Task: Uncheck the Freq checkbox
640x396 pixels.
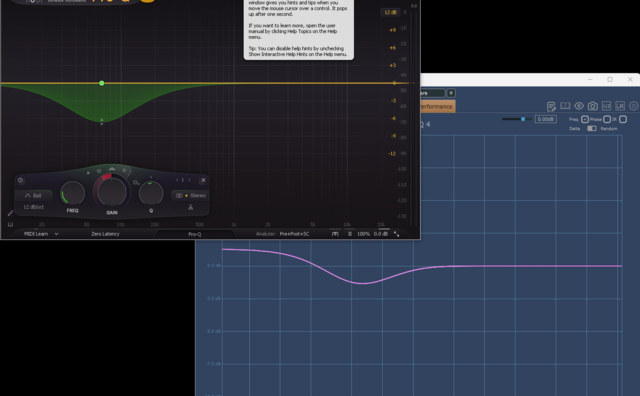Action: point(585,119)
